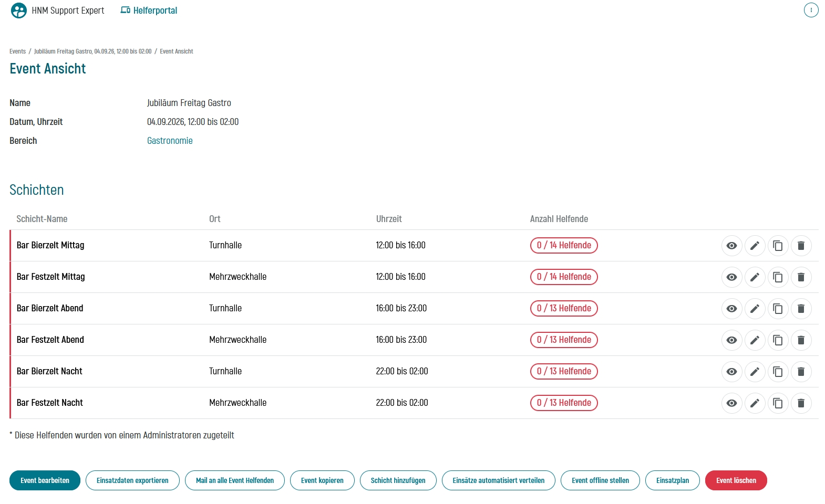Delete the Bar Festzelt Abend shift
825x504 pixels.
click(x=801, y=340)
